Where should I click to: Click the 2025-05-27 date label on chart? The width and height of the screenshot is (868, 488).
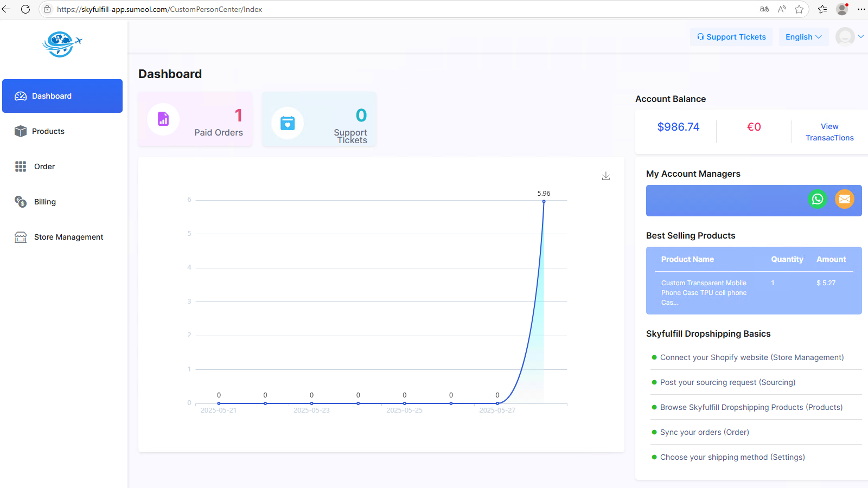pos(497,410)
